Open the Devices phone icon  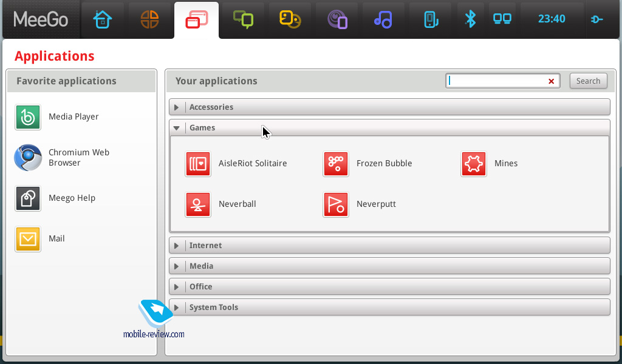[431, 19]
